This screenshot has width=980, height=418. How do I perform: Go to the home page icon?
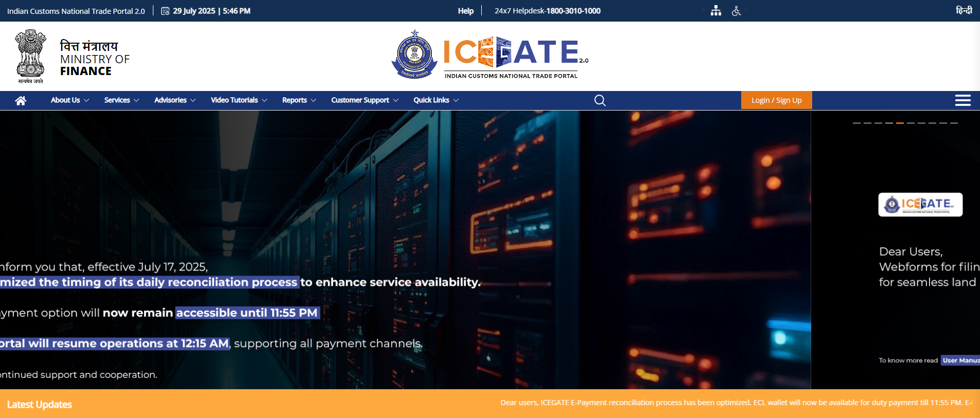pos(21,100)
